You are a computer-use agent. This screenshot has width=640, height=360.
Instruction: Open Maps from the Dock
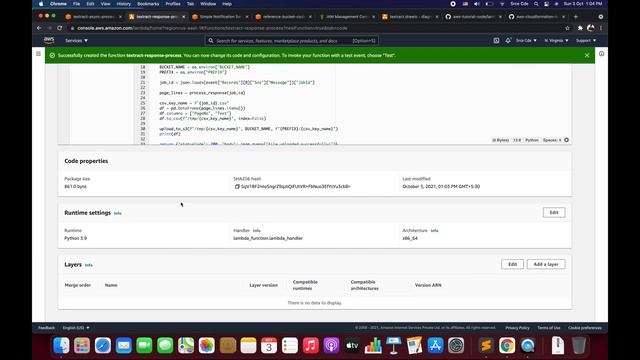[x=186, y=345]
